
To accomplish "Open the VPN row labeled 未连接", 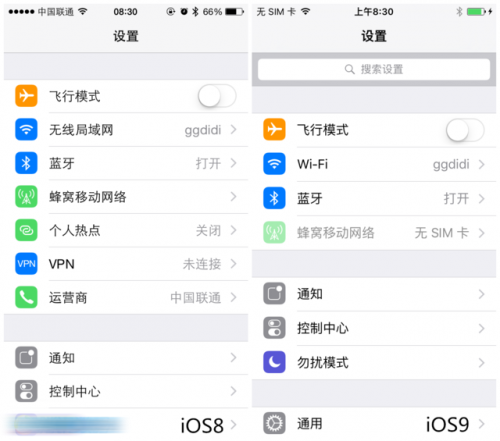I will click(x=126, y=264).
